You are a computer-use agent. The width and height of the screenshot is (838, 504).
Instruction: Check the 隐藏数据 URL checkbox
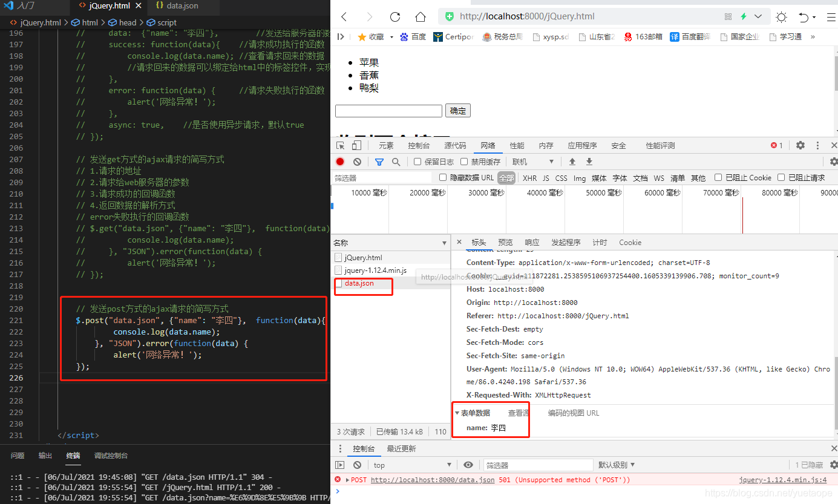tap(443, 177)
